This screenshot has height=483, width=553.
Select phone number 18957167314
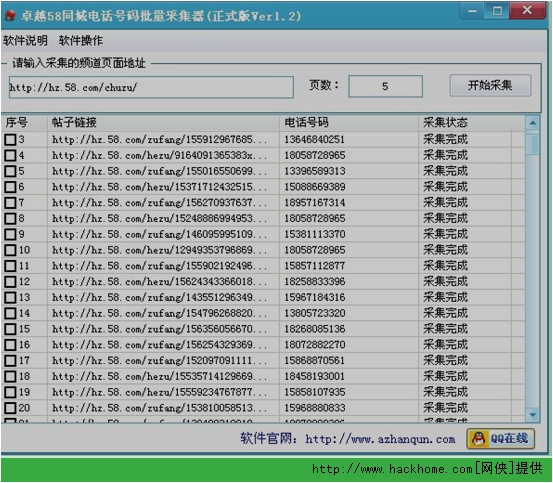point(315,203)
